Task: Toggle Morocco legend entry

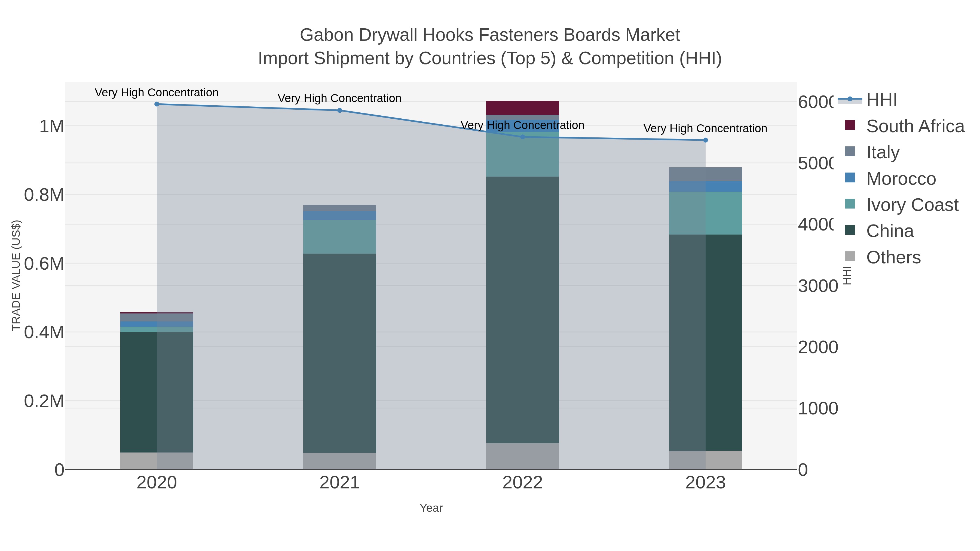Action: coord(890,178)
